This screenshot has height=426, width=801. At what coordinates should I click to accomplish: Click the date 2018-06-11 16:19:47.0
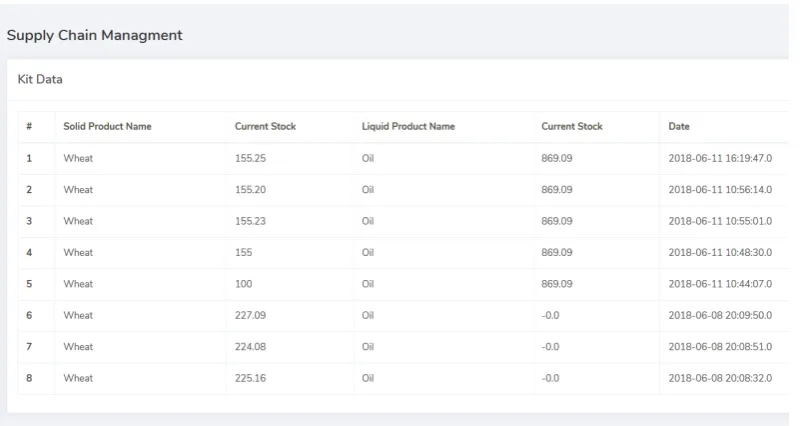pos(720,158)
